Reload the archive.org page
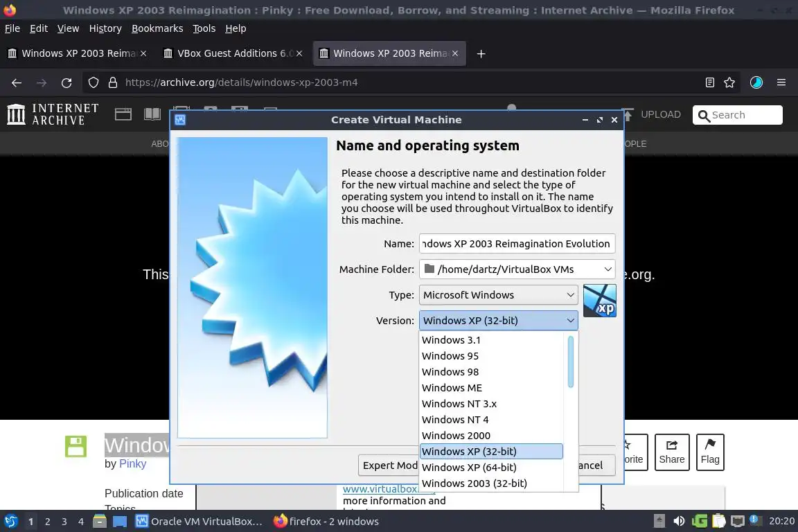The width and height of the screenshot is (798, 532). coord(66,82)
